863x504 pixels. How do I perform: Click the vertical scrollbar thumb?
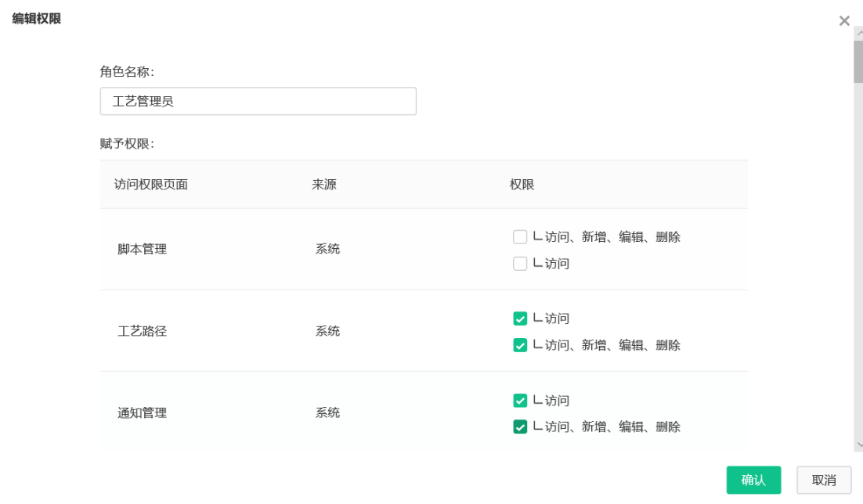(858, 62)
